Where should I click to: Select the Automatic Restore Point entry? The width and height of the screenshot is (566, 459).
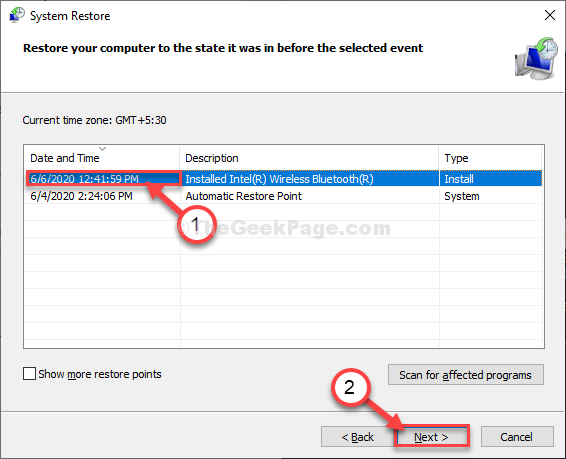coord(244,196)
